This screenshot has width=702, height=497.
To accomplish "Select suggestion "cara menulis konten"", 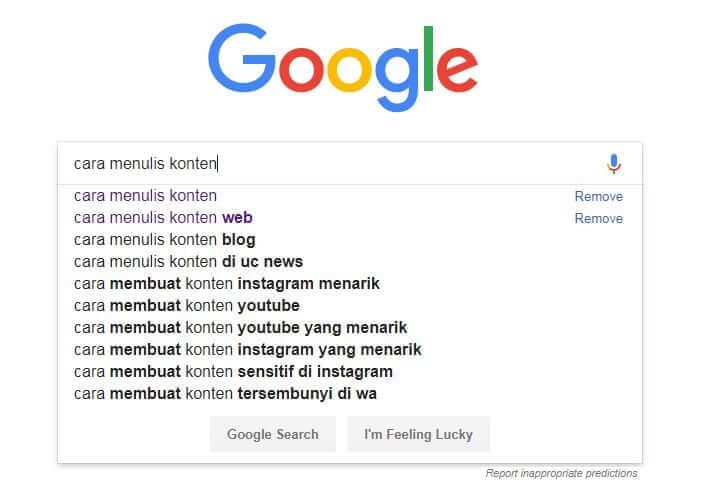I will [x=145, y=196].
